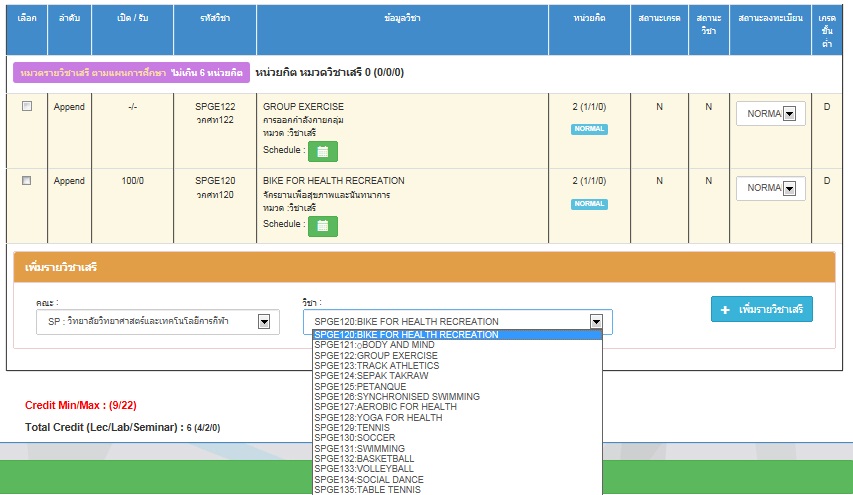Image resolution: width=853 pixels, height=495 pixels.
Task: Click Credit Min/Max : (9/22) text
Action: point(81,405)
